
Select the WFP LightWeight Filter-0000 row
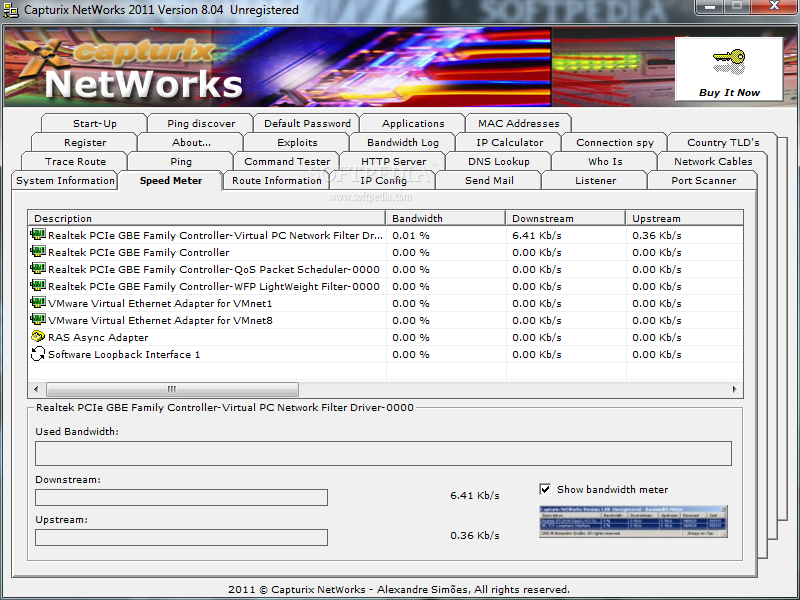click(385, 286)
